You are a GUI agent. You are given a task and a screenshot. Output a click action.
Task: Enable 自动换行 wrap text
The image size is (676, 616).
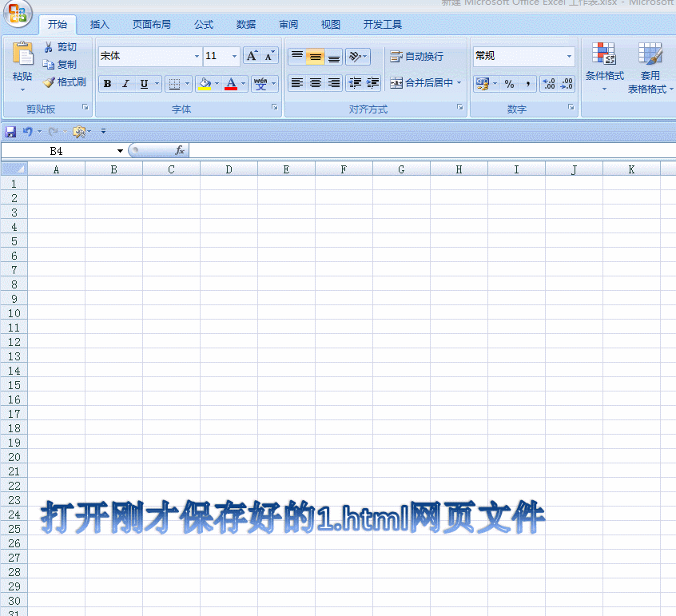coord(416,56)
